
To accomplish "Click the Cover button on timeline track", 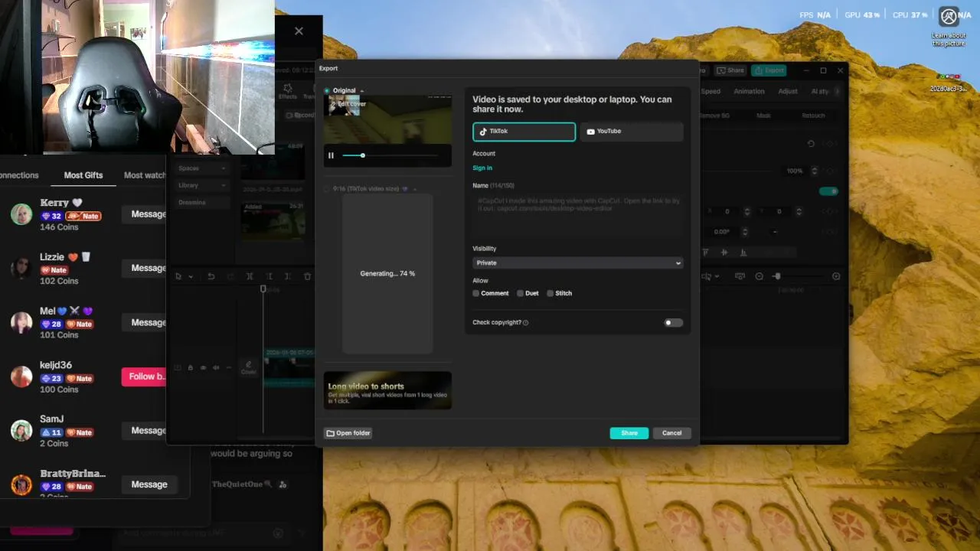I will (x=249, y=368).
